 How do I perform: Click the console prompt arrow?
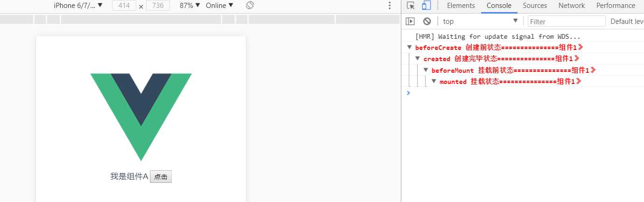[x=408, y=92]
